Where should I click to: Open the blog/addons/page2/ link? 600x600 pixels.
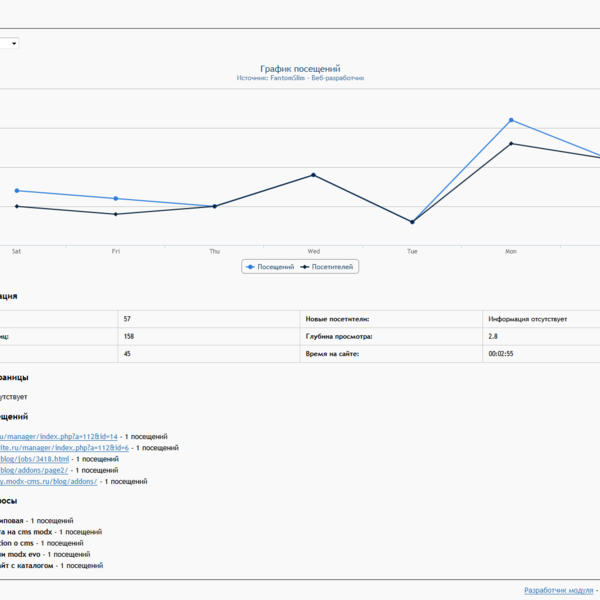34,470
